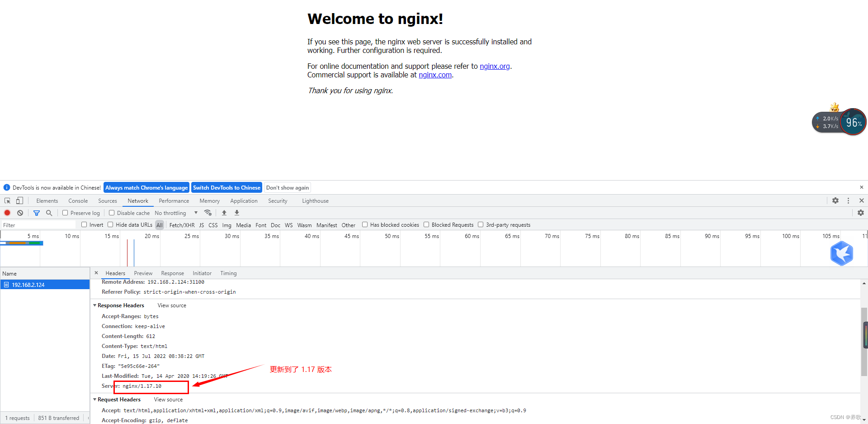Open the Security tab
Screen dimensions: 868x424
[x=278, y=201]
